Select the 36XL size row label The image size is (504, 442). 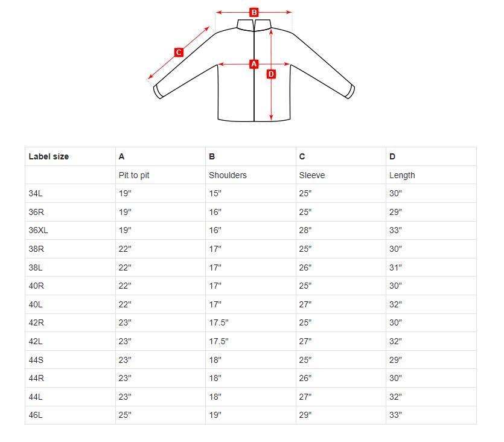pos(38,231)
